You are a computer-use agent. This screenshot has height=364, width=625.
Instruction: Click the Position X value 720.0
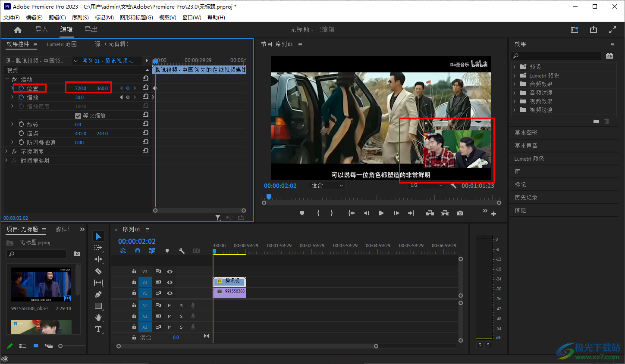coord(81,88)
